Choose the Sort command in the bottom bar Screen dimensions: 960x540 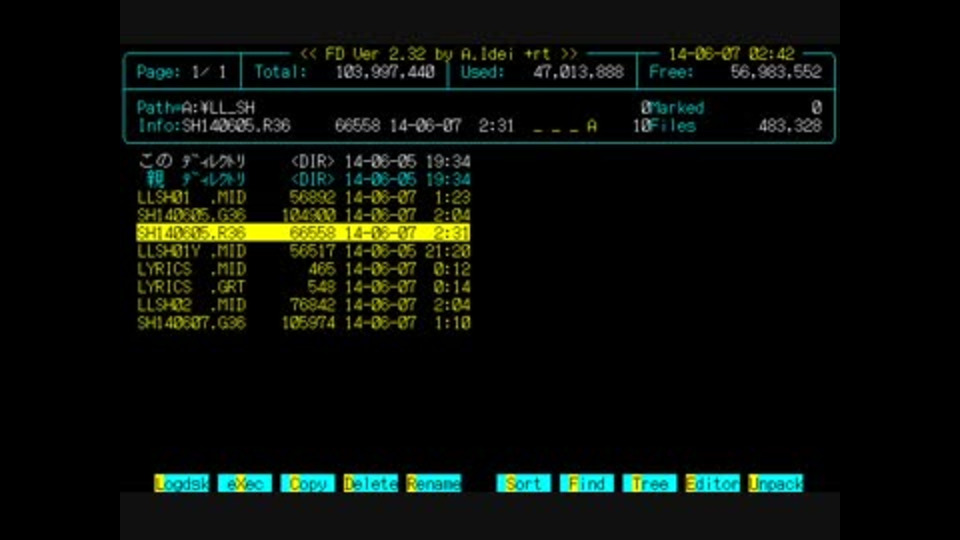click(x=523, y=484)
